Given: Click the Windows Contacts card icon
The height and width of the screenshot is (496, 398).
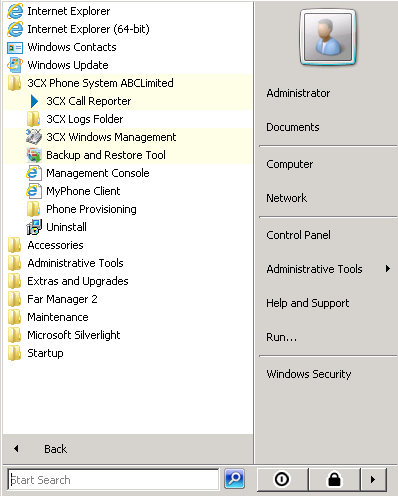Looking at the screenshot, I should pyautogui.click(x=15, y=48).
